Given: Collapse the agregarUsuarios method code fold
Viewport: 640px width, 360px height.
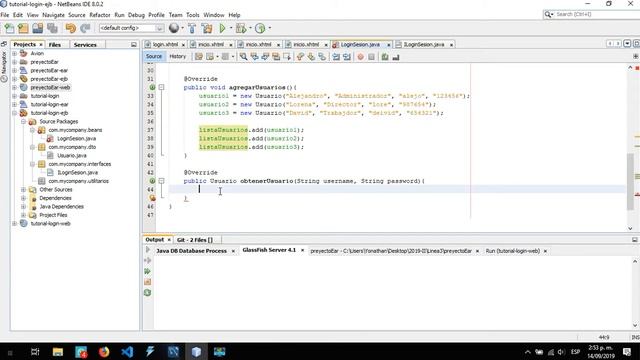Looking at the screenshot, I should click(161, 87).
